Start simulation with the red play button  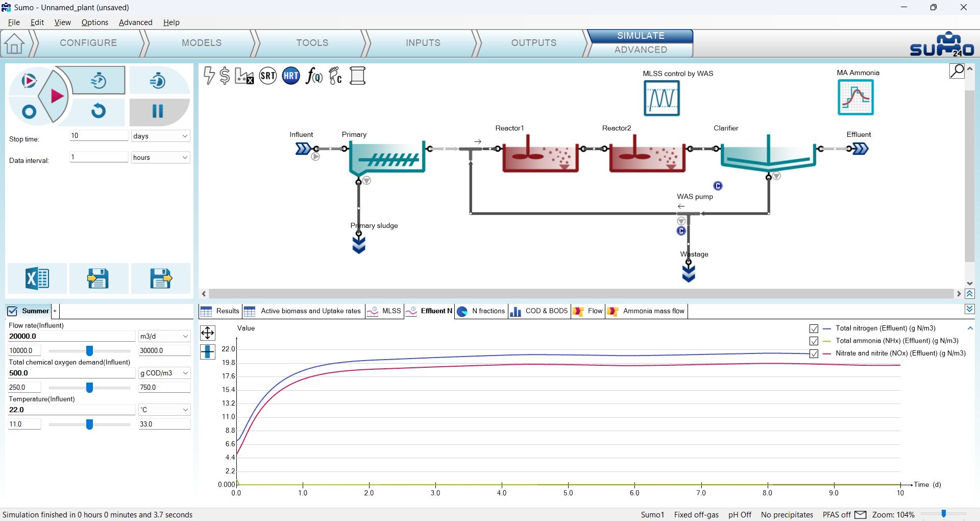pos(56,96)
